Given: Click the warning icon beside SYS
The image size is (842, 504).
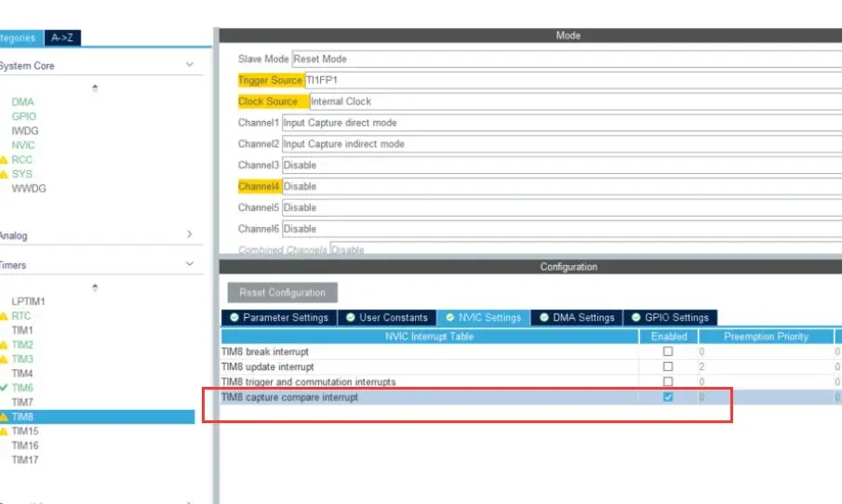Looking at the screenshot, I should [4, 174].
